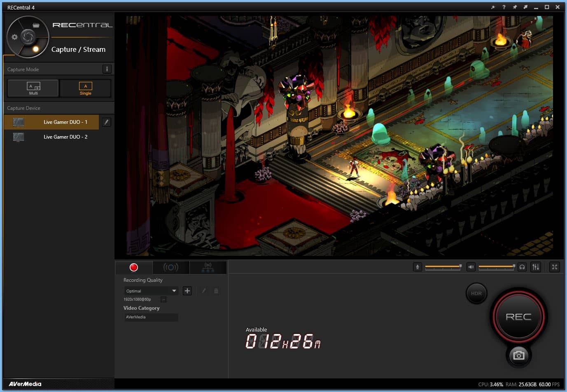Enter fullscreen preview
Viewport: 567px width, 392px height.
click(x=555, y=267)
